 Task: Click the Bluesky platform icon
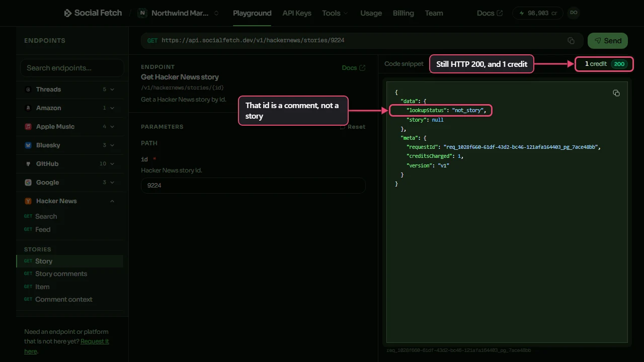pyautogui.click(x=28, y=145)
